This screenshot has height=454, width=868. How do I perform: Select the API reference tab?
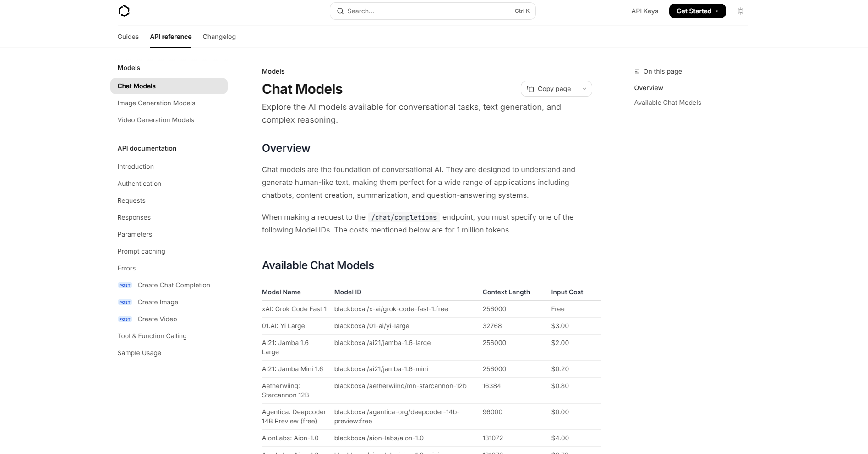[x=170, y=37]
